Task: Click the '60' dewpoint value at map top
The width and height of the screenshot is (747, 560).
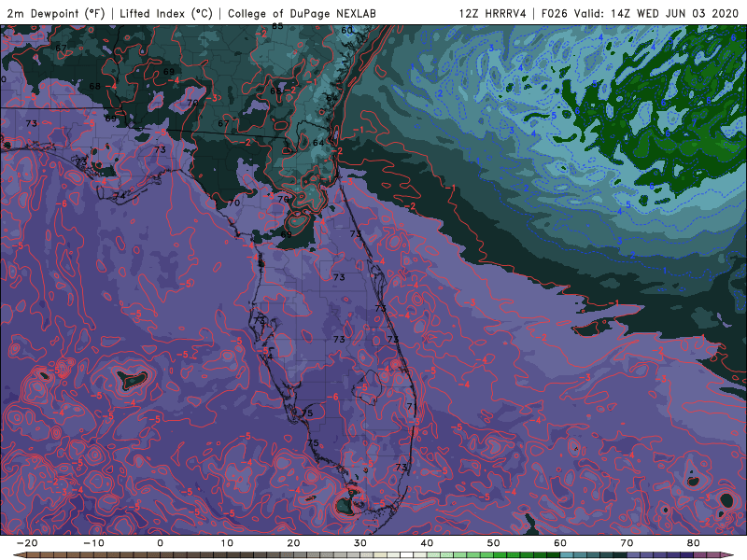Action: pos(346,30)
